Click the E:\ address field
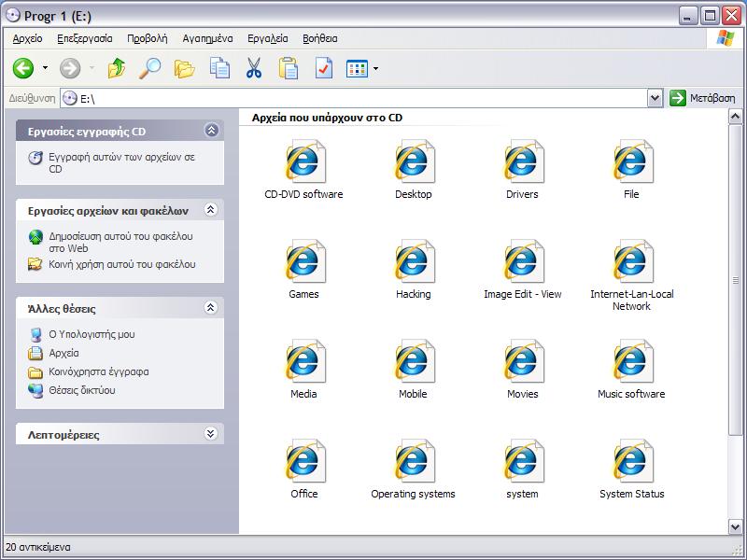The height and width of the screenshot is (560, 747). [x=354, y=99]
